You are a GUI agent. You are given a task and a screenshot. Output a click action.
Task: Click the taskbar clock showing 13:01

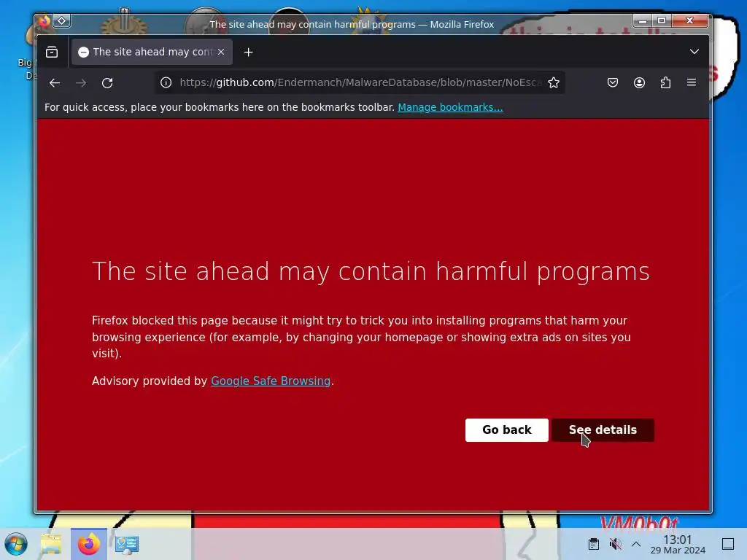click(x=678, y=544)
